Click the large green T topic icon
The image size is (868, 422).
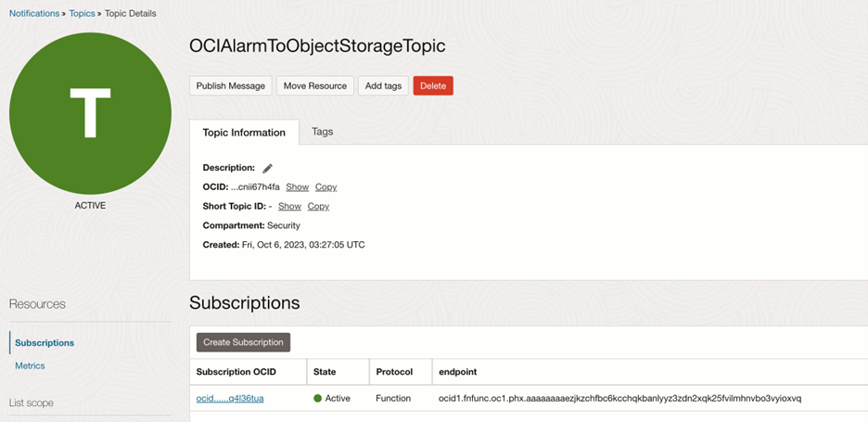pos(90,113)
